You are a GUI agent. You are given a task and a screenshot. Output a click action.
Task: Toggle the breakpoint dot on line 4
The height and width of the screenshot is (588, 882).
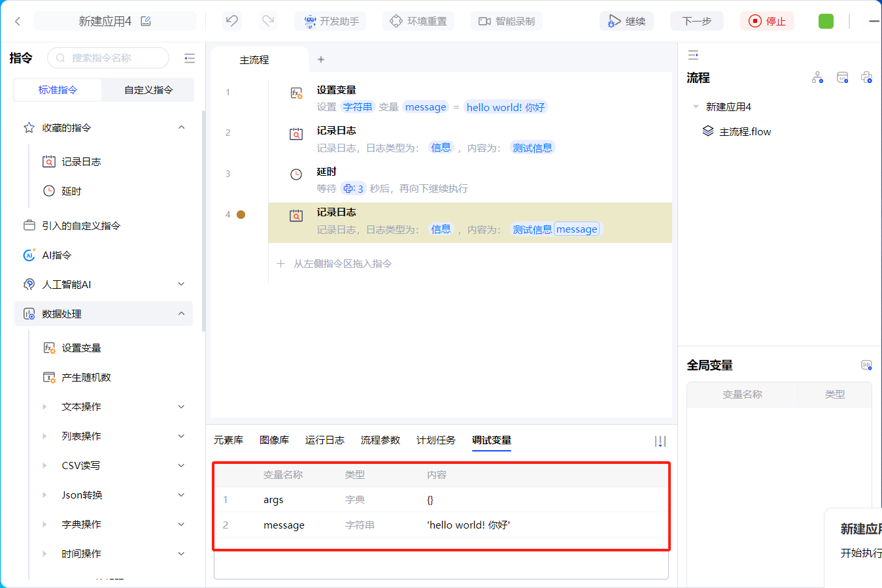[x=241, y=214]
